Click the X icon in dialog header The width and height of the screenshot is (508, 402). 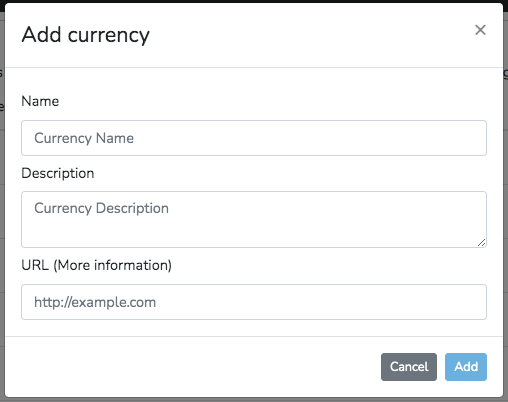coord(480,30)
